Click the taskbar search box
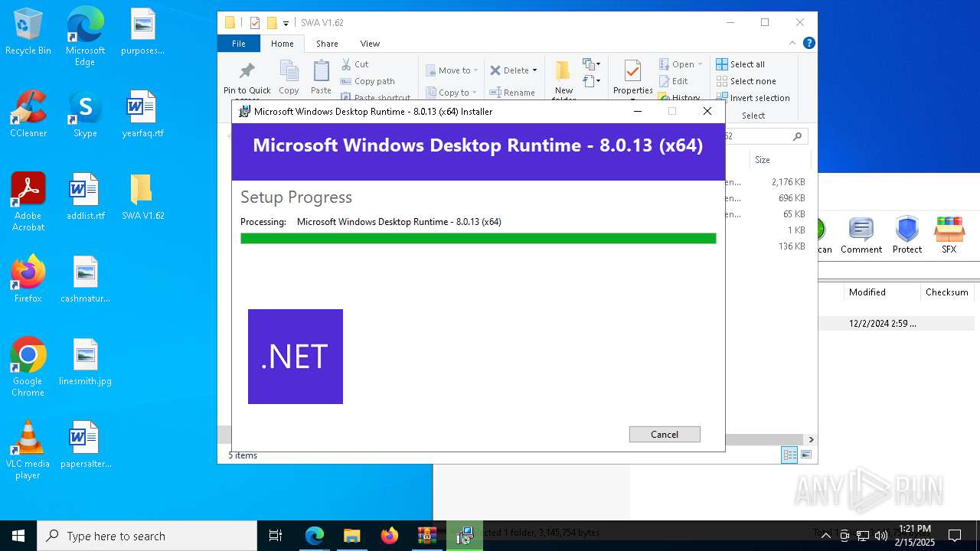Screen dimensions: 980x551 pyautogui.click(x=147, y=536)
